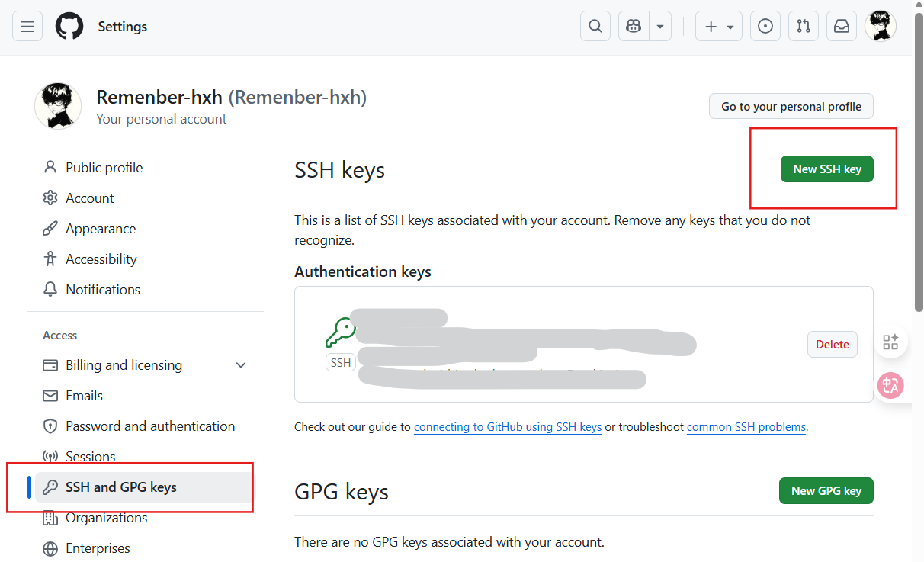Viewport: 924px width, 562px height.
Task: Select Sessions in the Access sidebar
Action: (89, 456)
